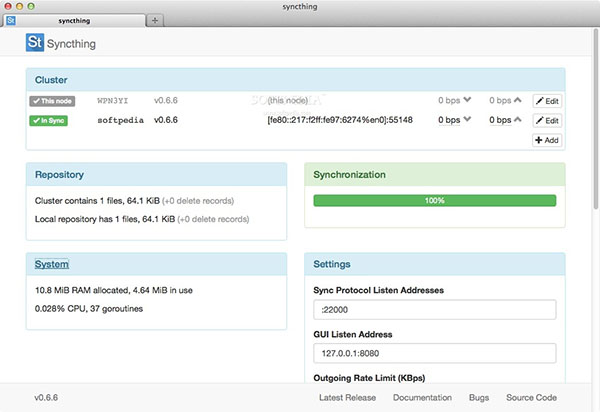Click download chevron icon for softpedia node
Image resolution: width=600 pixels, height=412 pixels.
click(466, 121)
